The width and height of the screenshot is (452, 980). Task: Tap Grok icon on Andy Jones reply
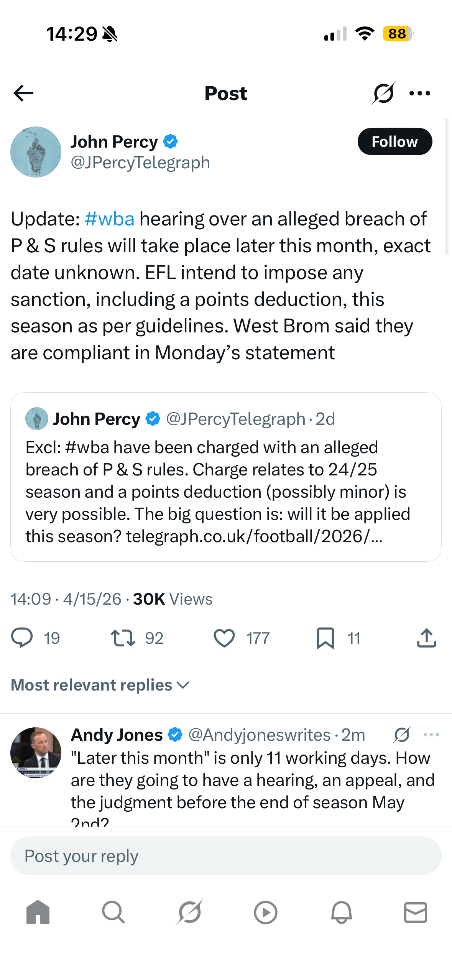point(402,735)
